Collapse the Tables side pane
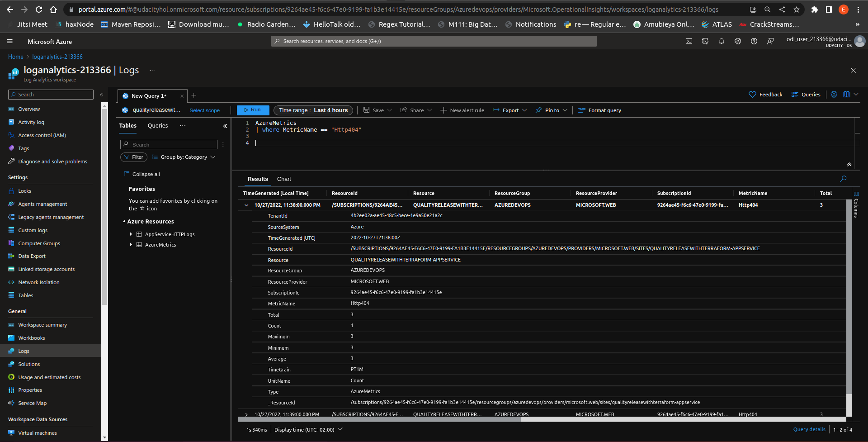The width and height of the screenshot is (868, 442). (225, 126)
